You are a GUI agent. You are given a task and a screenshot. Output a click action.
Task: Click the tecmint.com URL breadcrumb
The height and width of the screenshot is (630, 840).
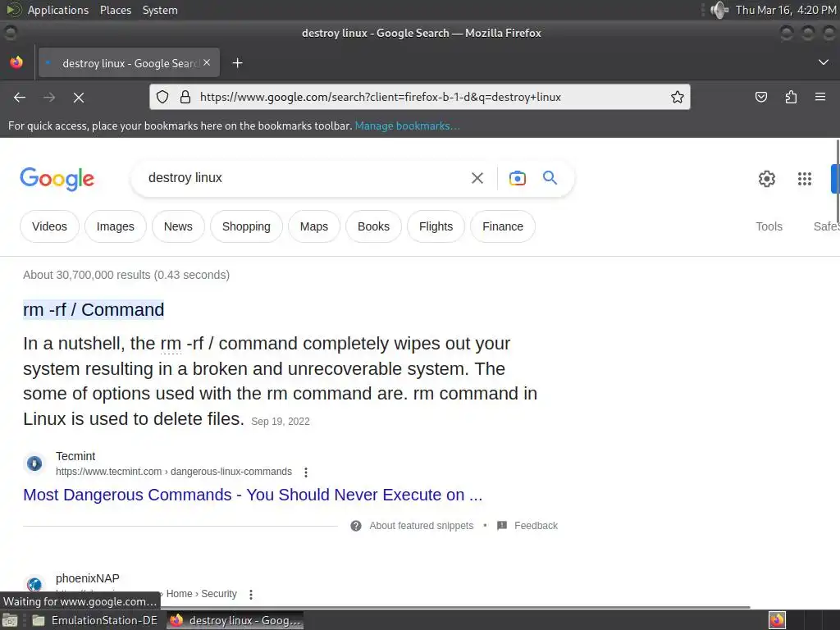[x=174, y=472]
